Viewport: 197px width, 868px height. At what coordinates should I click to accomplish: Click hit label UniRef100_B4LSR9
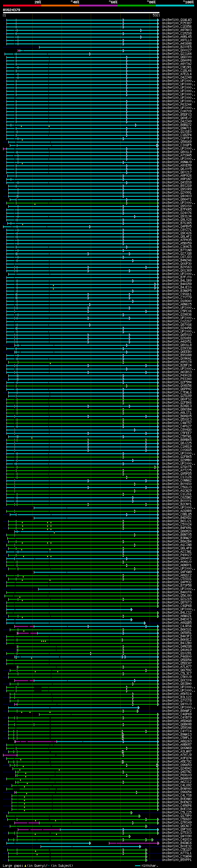point(177,281)
